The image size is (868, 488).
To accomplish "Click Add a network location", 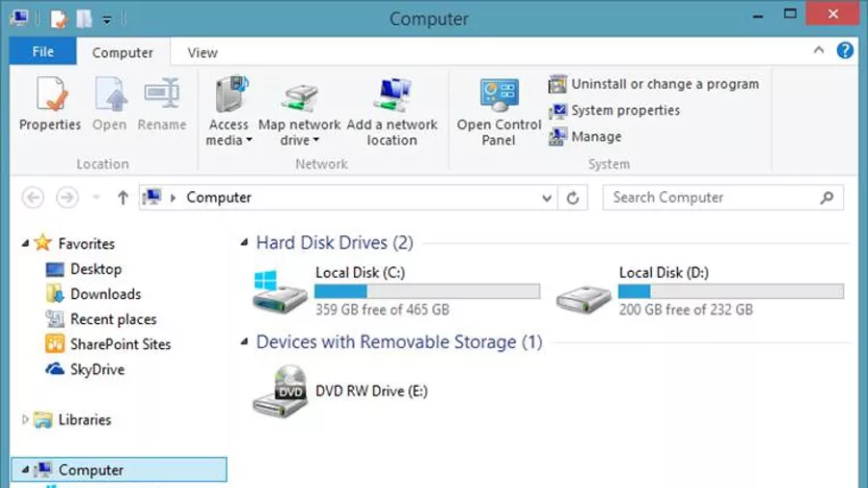I will click(x=392, y=111).
